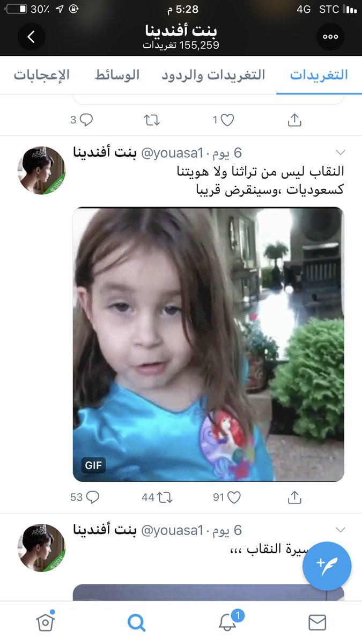
Task: Compose a new tweet with the feather button
Action: point(327,565)
